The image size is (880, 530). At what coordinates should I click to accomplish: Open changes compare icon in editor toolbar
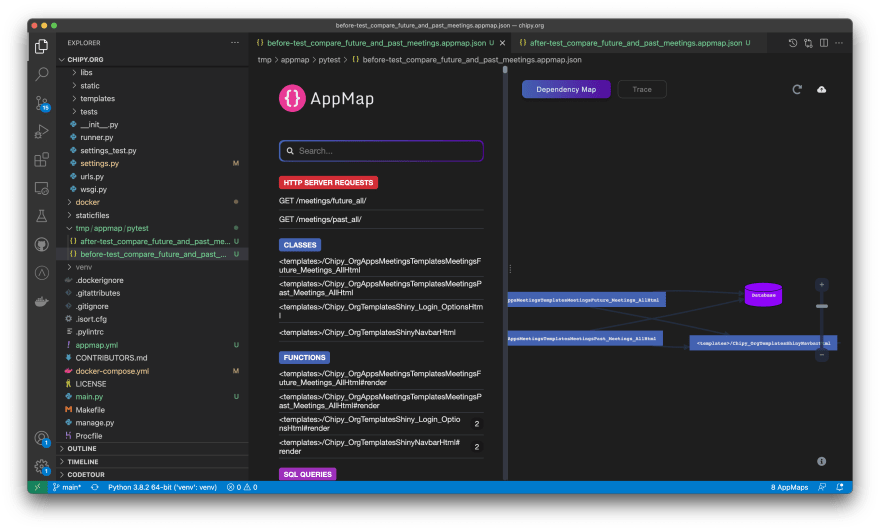point(808,43)
